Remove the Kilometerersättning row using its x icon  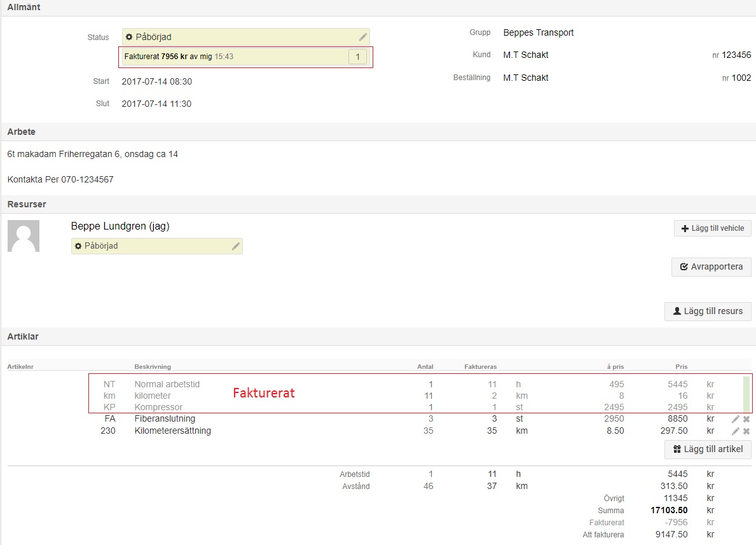tap(745, 431)
